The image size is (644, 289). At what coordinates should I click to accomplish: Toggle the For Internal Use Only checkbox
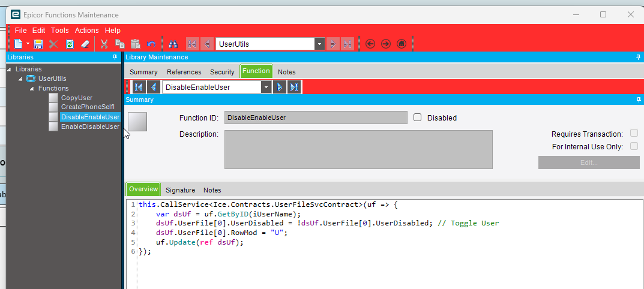(634, 146)
